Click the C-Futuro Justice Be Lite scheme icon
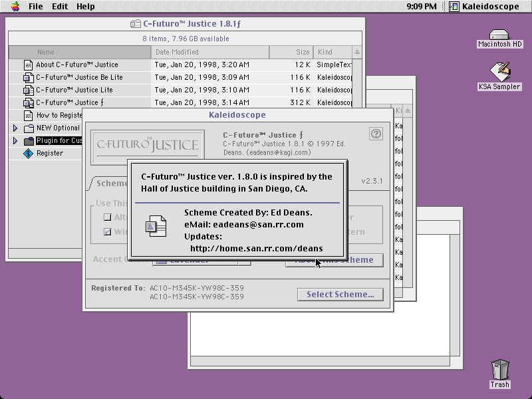 pyautogui.click(x=29, y=77)
